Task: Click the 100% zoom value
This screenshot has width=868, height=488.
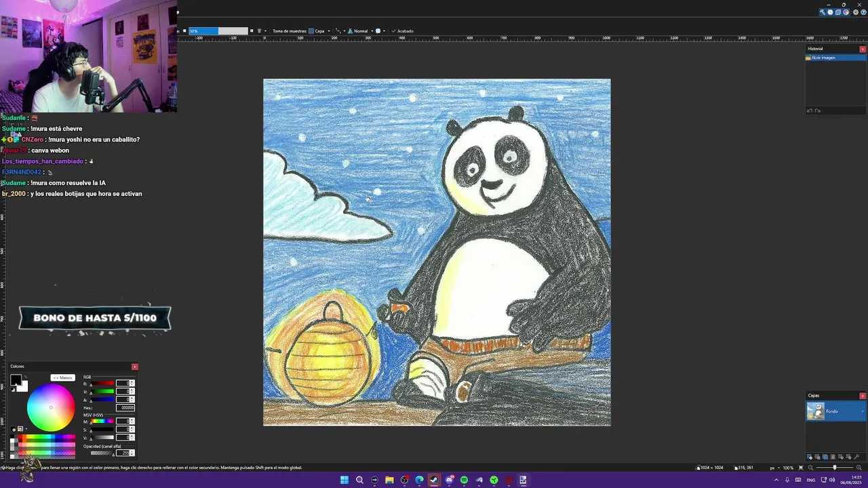Action: [x=788, y=468]
